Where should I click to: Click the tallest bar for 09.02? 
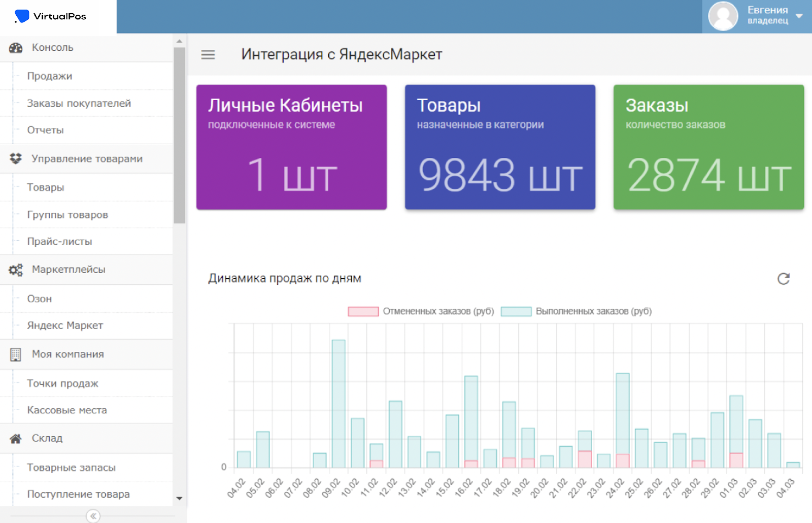(339, 404)
